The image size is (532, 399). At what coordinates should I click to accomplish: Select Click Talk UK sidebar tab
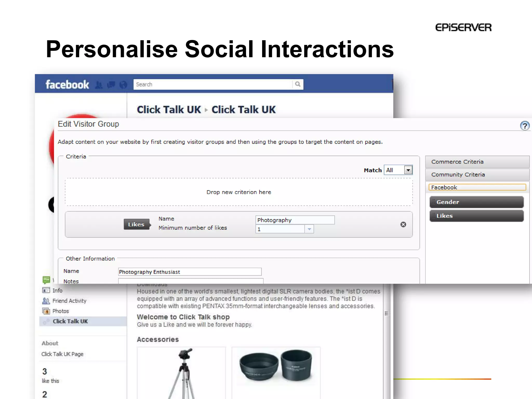pos(83,321)
